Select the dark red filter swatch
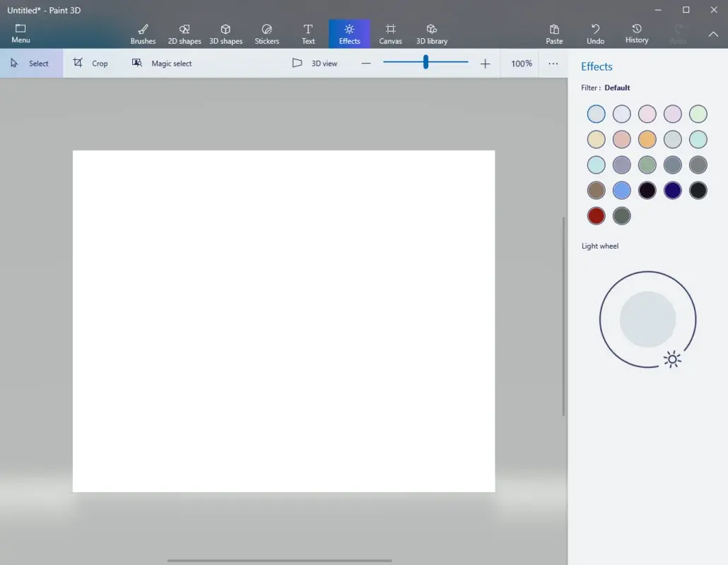 596,215
